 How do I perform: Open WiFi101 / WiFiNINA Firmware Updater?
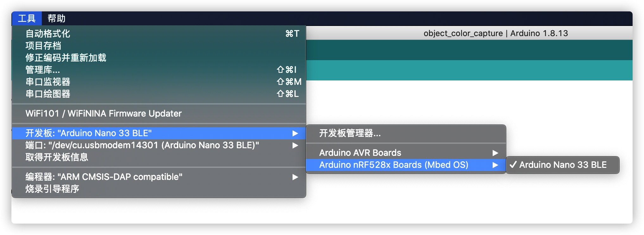click(159, 113)
